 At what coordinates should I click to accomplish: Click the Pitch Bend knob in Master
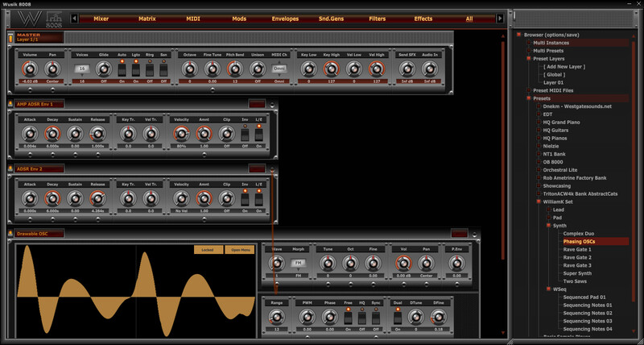point(235,69)
